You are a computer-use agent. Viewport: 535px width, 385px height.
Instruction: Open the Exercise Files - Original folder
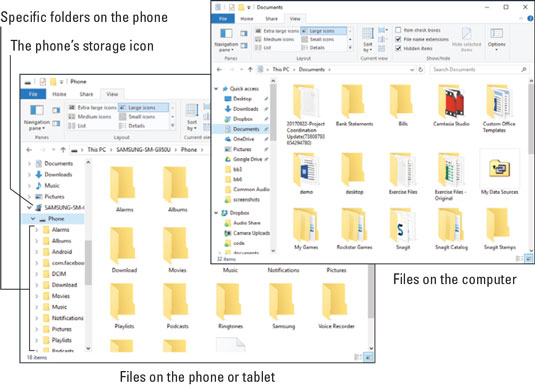tap(450, 177)
